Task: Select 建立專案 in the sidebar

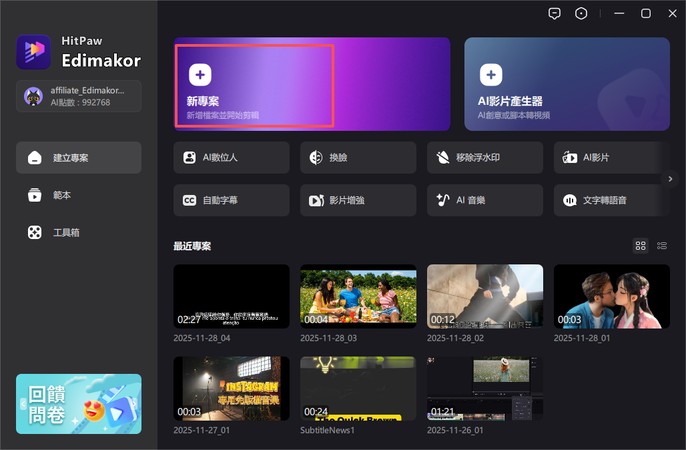Action: pos(79,157)
